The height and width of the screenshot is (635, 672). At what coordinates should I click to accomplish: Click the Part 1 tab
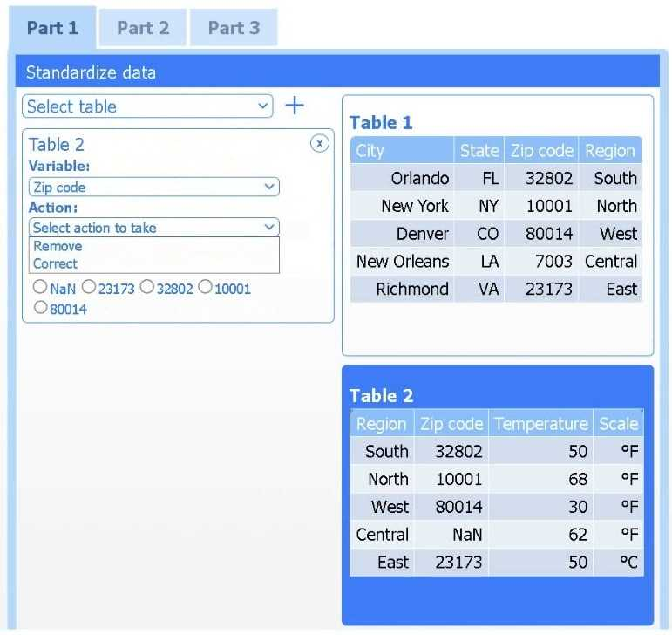click(x=52, y=28)
